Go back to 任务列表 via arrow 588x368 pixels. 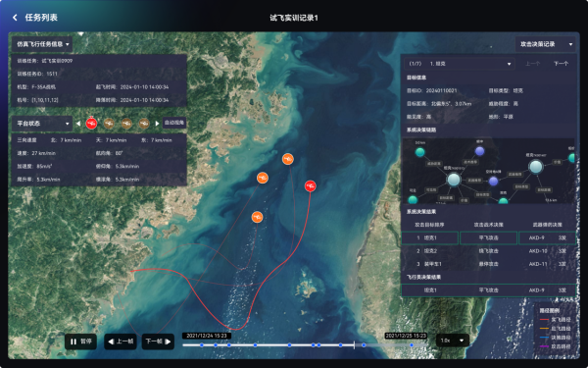(15, 18)
